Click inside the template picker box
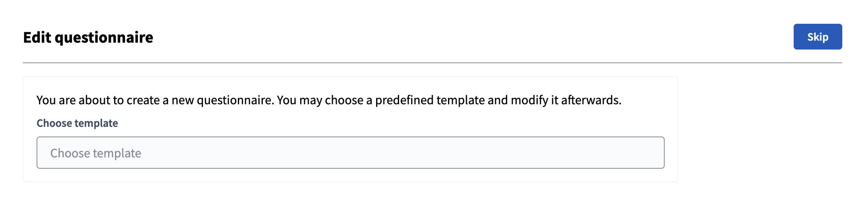The image size is (868, 215). coord(350,153)
